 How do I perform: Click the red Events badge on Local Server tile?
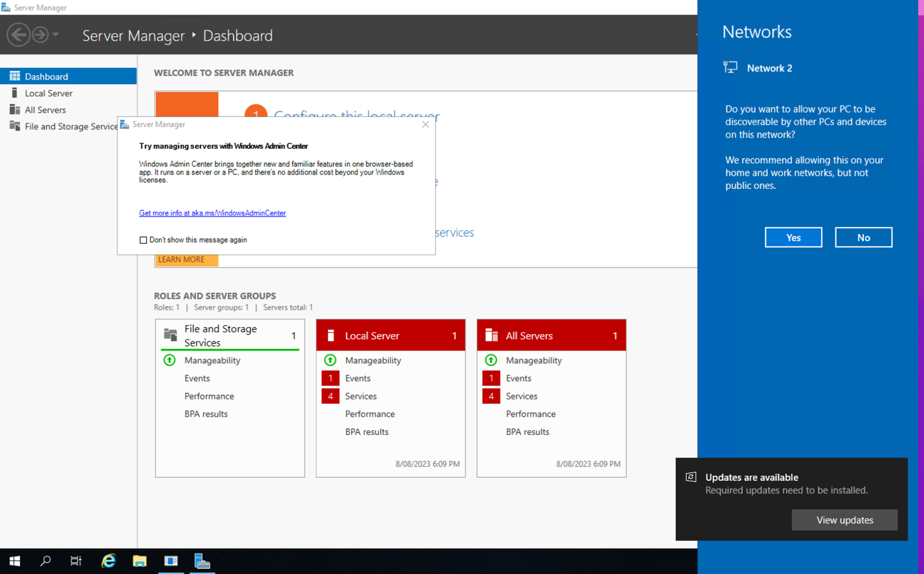tap(329, 377)
